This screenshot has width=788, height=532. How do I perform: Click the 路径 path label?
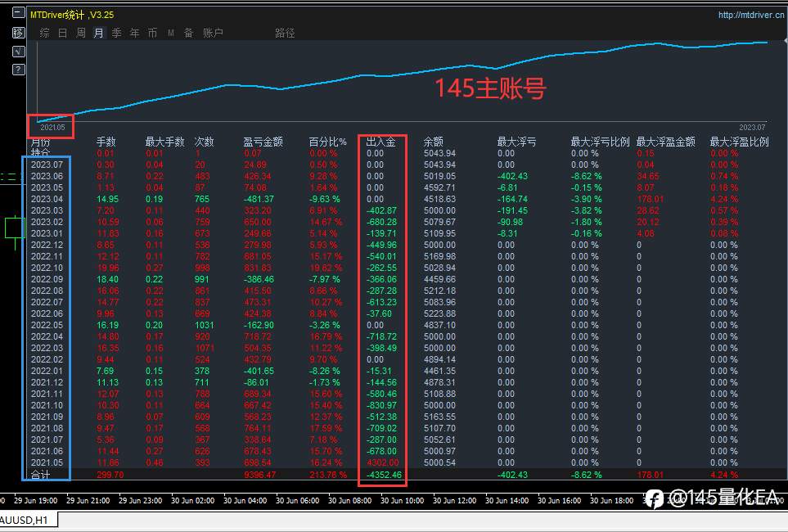(x=285, y=34)
